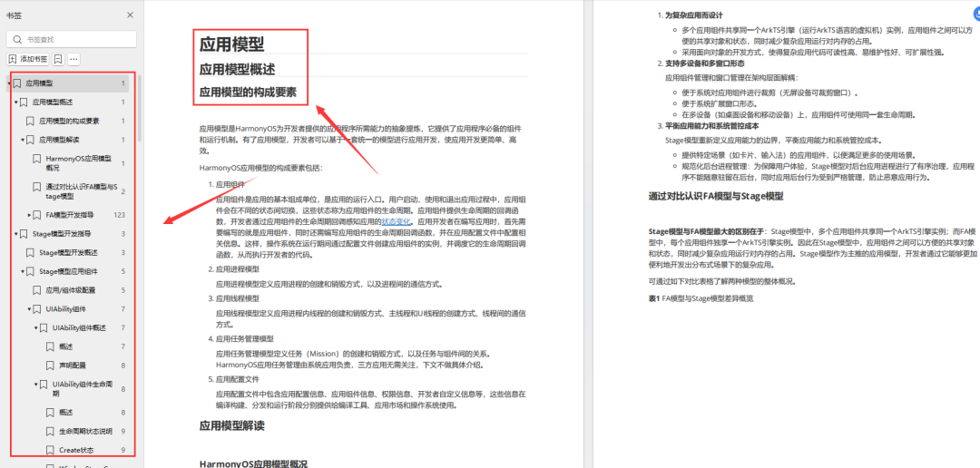
Task: Click the 添加书签 button
Action: [x=28, y=59]
